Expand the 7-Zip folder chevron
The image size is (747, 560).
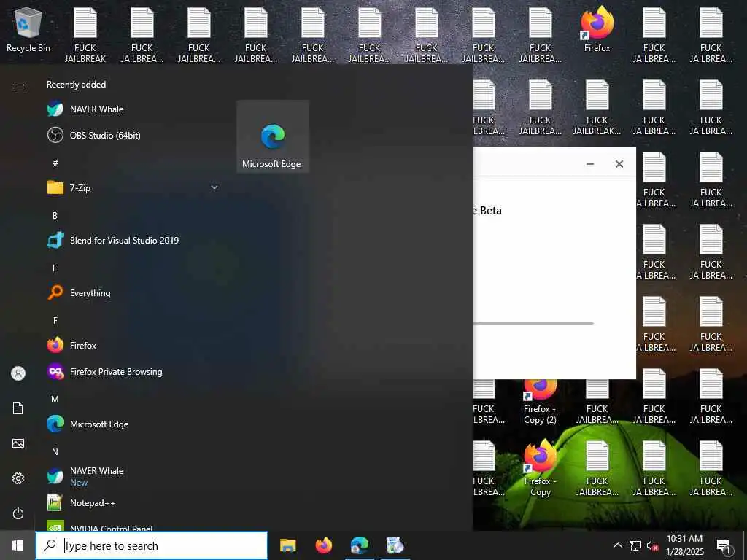tap(214, 187)
